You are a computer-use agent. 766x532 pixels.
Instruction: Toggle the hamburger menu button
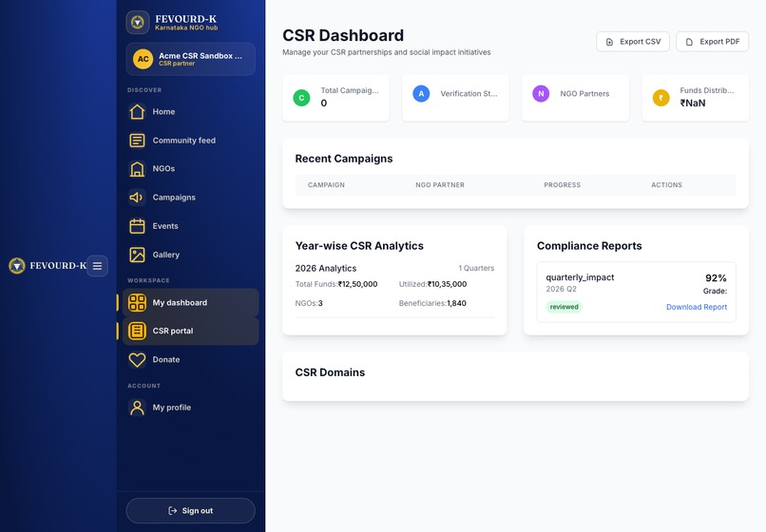pos(97,266)
